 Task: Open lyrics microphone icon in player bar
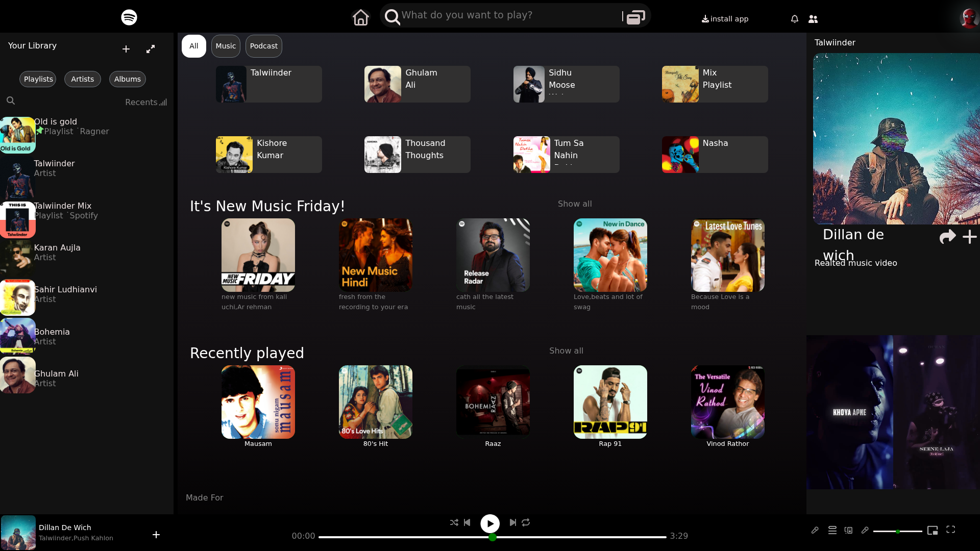[x=815, y=530]
